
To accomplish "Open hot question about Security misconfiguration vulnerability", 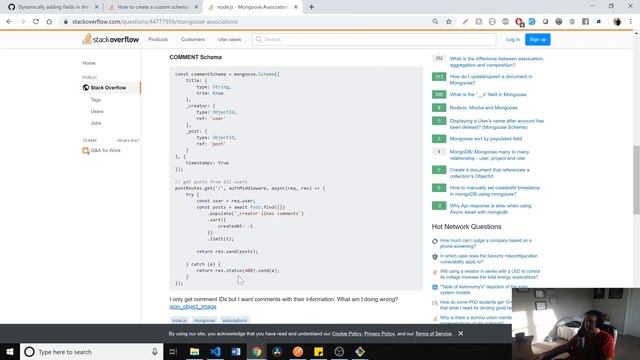I will 489,259.
